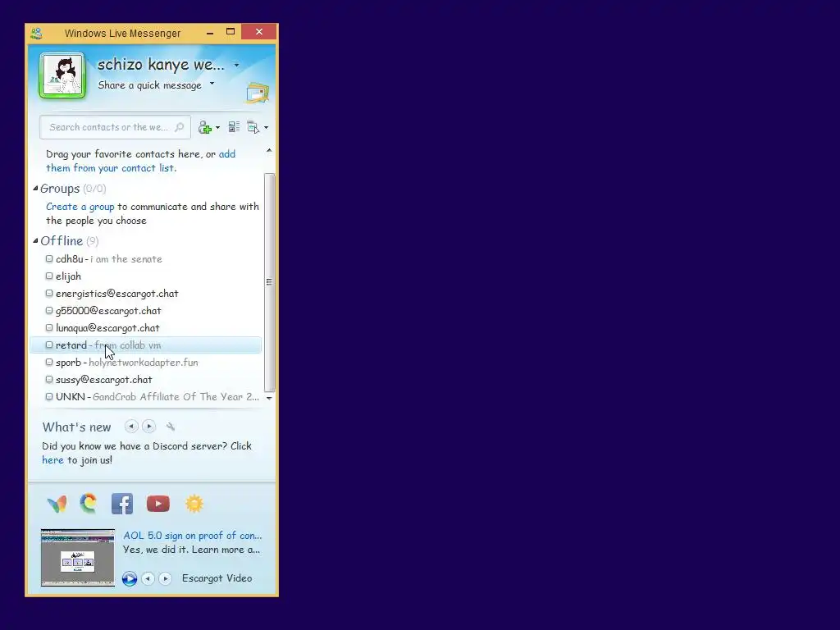Click the Escargot Video thumbnail
Viewport: 840px width, 630px height.
pos(78,558)
